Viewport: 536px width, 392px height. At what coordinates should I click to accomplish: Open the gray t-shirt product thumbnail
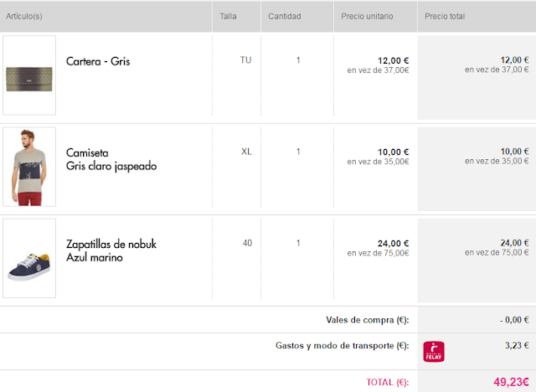[x=29, y=167]
